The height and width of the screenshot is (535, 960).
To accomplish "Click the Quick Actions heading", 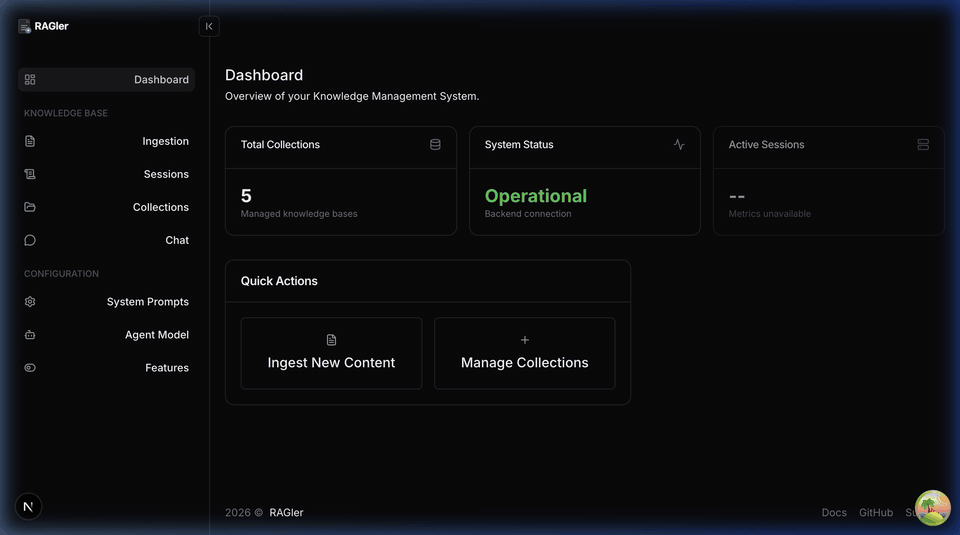I will [279, 281].
